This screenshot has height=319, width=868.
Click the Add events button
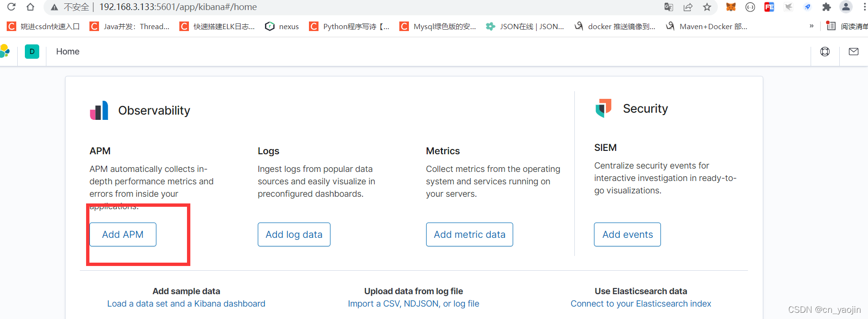click(627, 234)
